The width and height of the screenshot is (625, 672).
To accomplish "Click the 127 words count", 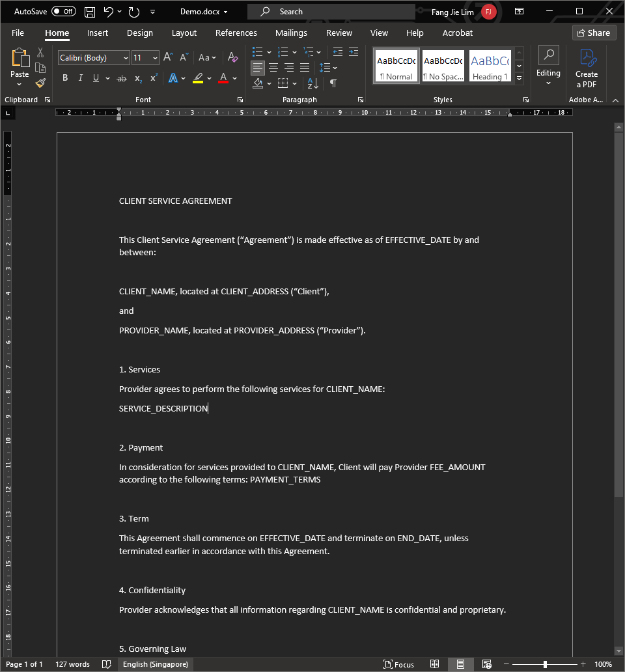I will [72, 664].
